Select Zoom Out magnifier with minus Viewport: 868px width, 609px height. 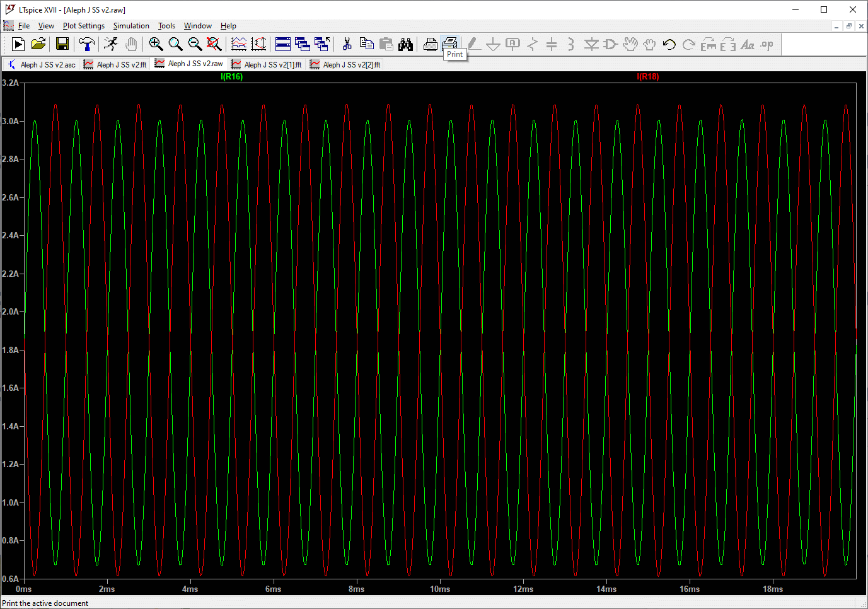[x=195, y=44]
